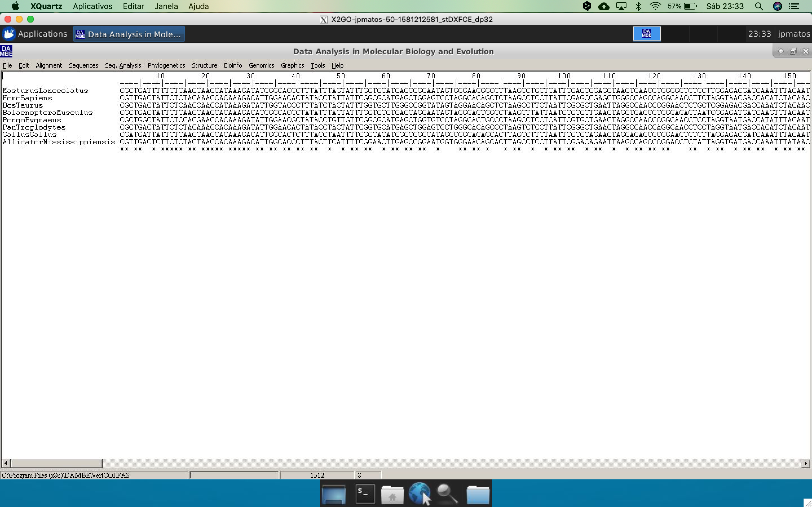
Task: Launch the web browser globe icon
Action: 419,493
